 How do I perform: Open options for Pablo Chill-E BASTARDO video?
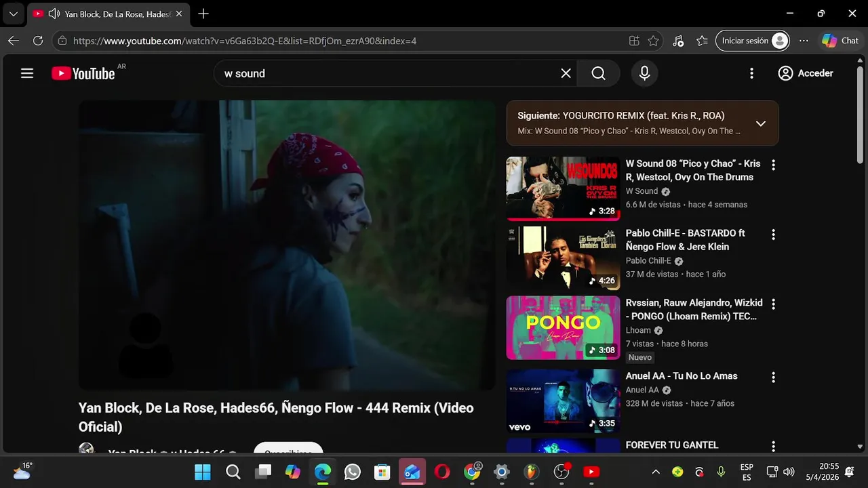tap(773, 235)
